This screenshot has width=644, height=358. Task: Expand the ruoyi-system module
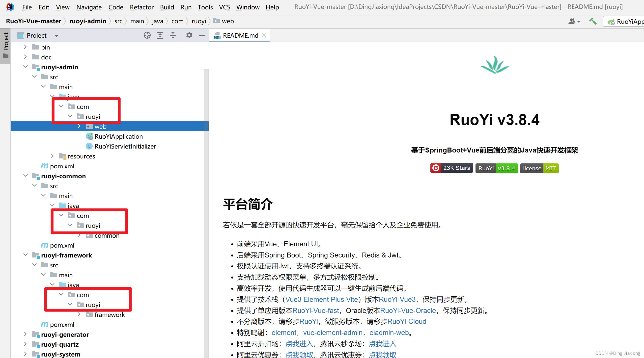25,354
